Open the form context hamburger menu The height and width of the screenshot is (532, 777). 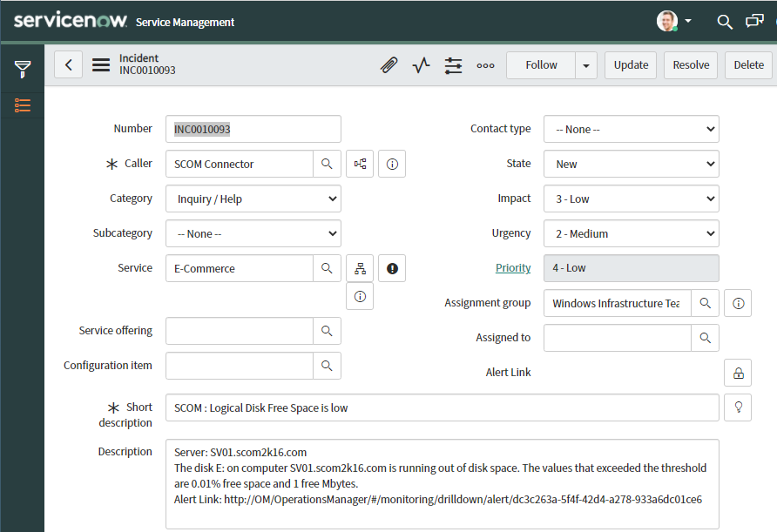tap(100, 65)
